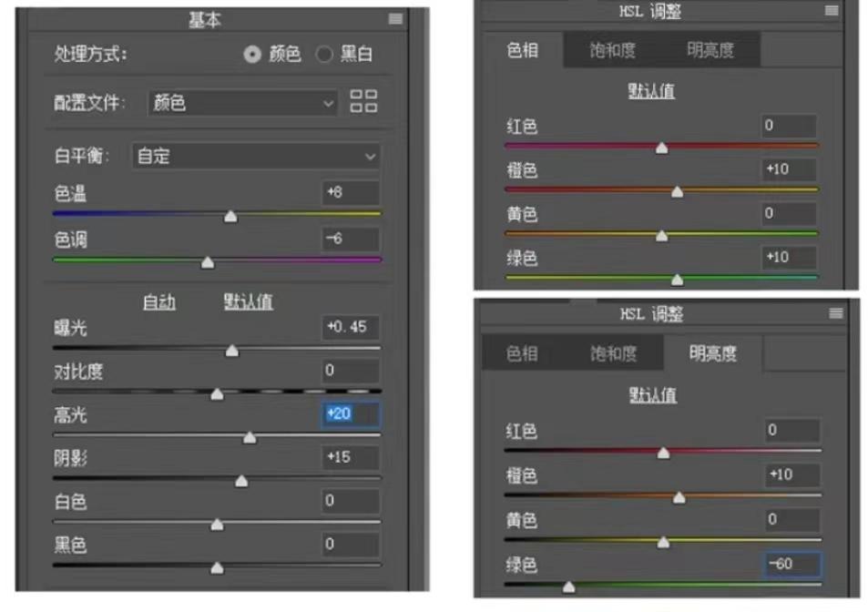Open the top HSL panel menu icon

pyautogui.click(x=832, y=10)
